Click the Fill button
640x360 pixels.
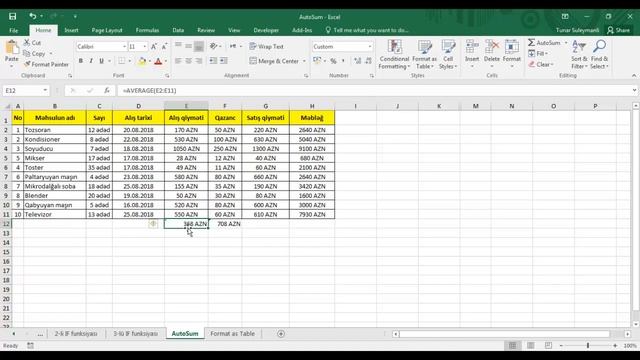(538, 53)
